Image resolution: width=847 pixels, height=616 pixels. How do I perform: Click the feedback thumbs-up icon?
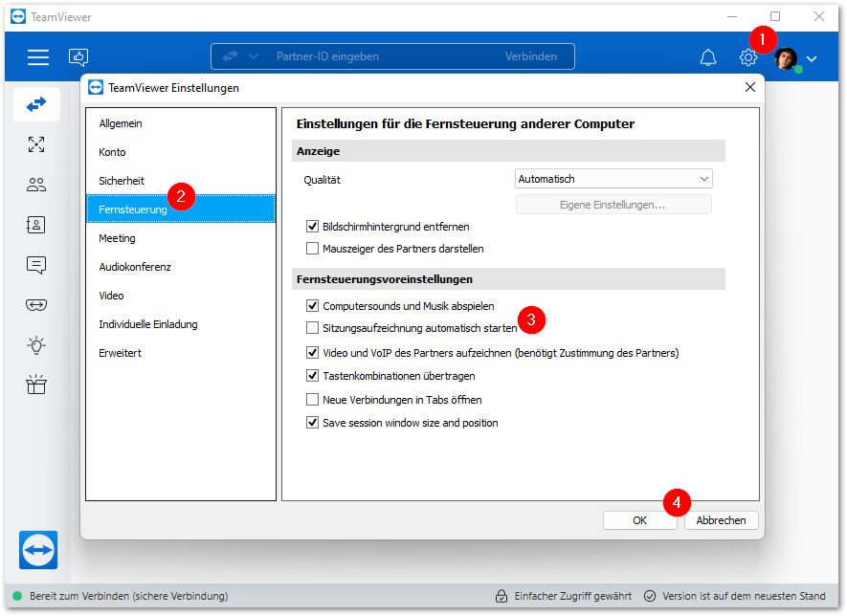(x=78, y=56)
